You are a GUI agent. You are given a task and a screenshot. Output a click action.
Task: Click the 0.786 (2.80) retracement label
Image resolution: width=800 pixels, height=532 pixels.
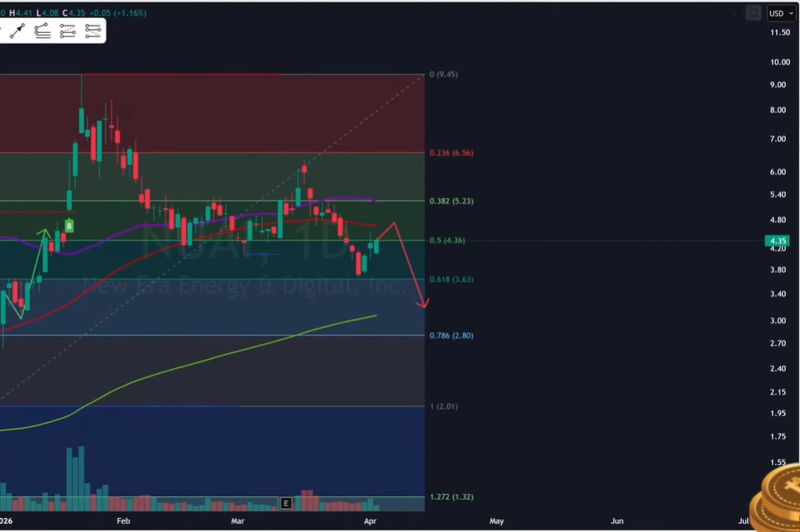pos(452,336)
